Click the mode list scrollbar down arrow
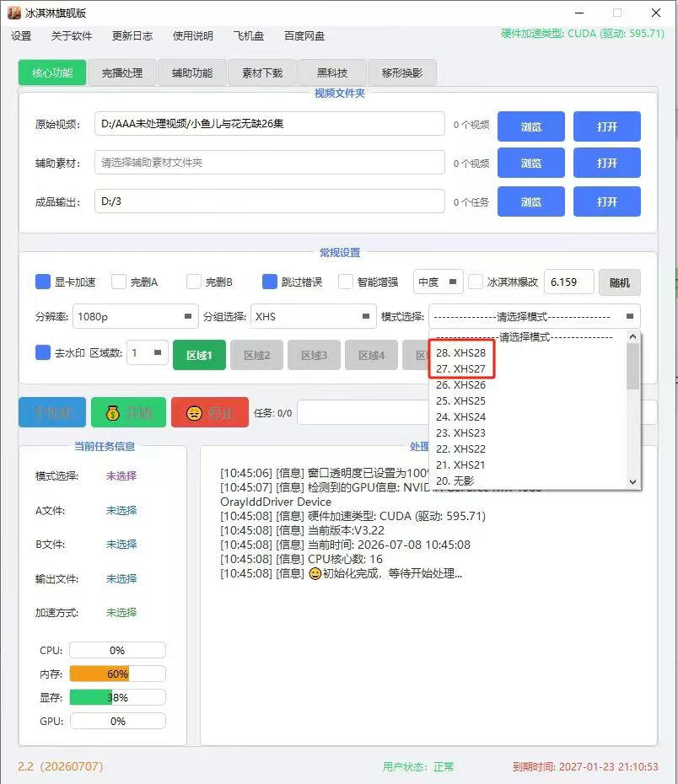The height and width of the screenshot is (784, 678). [x=633, y=482]
